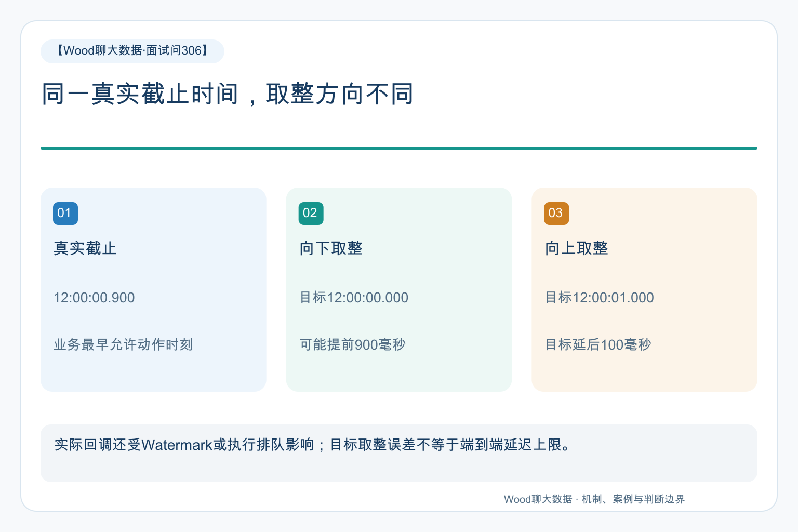Click the blue 01 number badge
Image resolution: width=798 pixels, height=532 pixels.
tap(65, 213)
